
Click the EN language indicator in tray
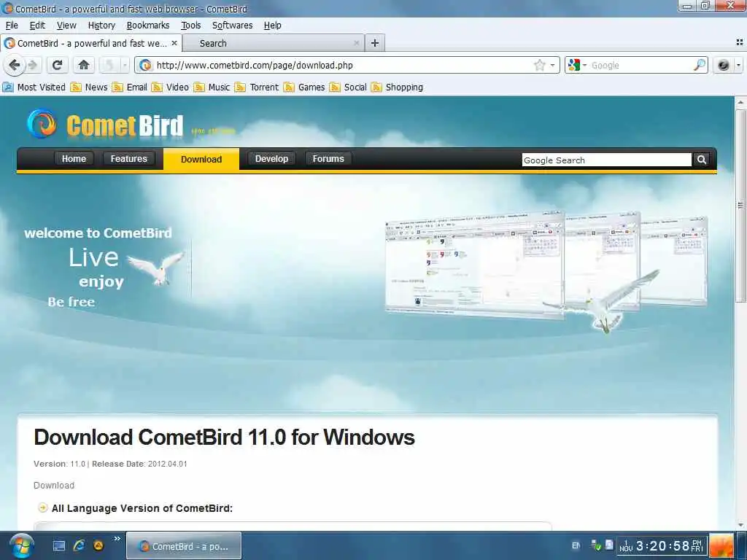pyautogui.click(x=576, y=545)
